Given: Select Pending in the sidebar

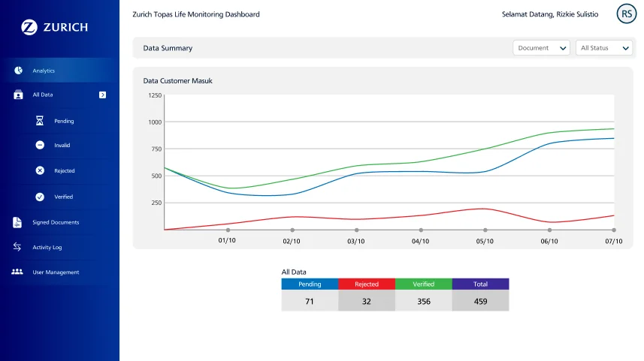Looking at the screenshot, I should point(64,121).
